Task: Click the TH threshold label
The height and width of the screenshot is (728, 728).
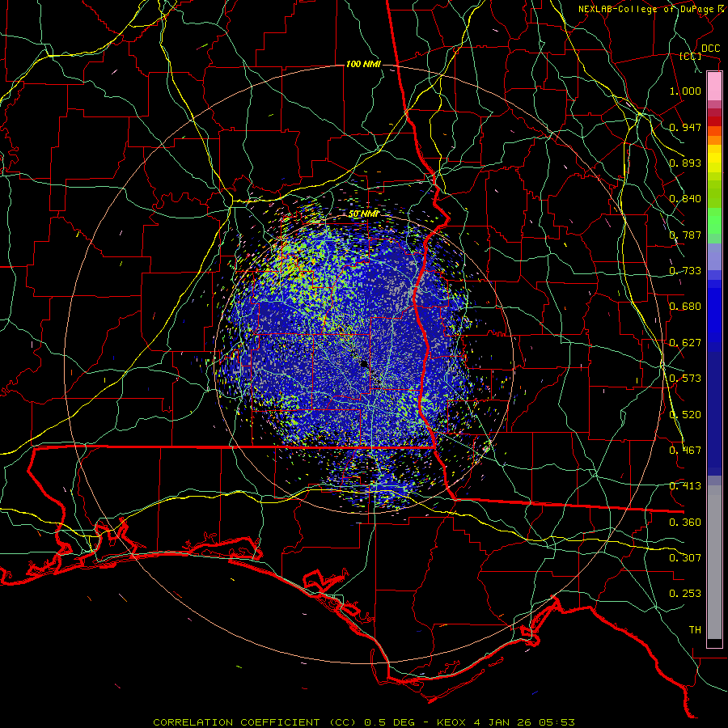Action: tap(695, 630)
